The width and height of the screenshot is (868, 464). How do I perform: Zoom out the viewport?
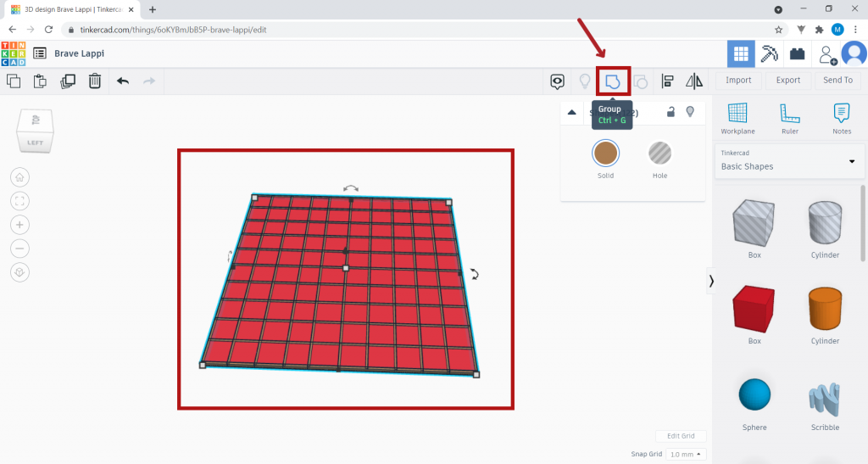[19, 249]
